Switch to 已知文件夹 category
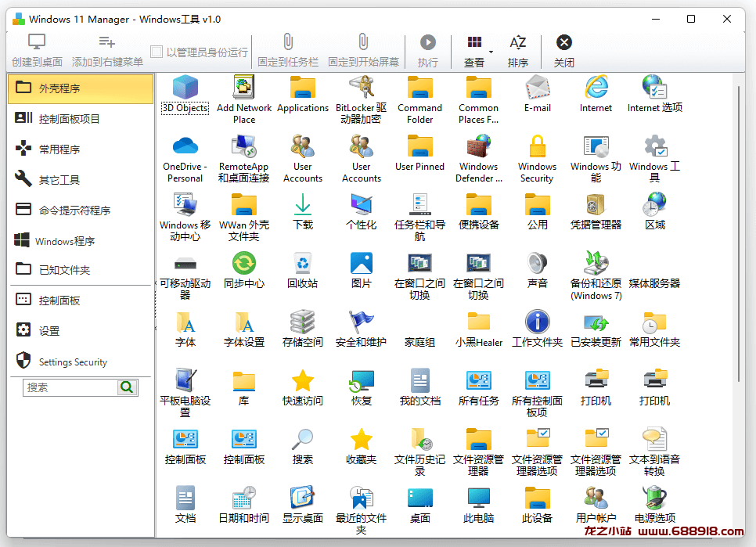 click(x=81, y=270)
